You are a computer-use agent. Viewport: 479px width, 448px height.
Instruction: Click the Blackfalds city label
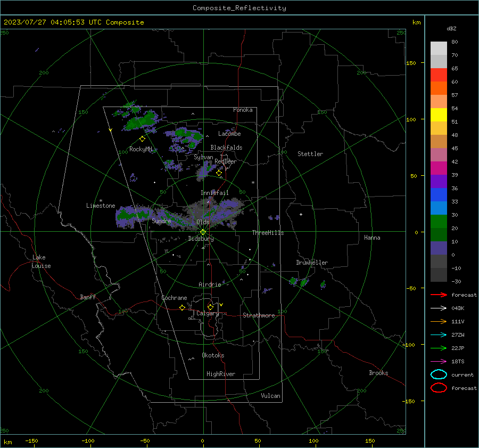tap(226, 148)
